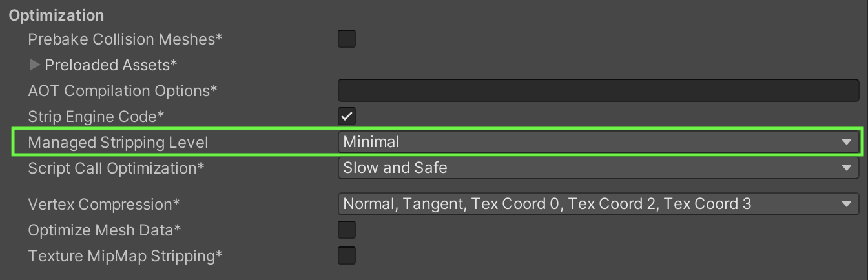Click the AOT Compilation Options text field
Viewport: 868px width, 280px height.
(597, 91)
